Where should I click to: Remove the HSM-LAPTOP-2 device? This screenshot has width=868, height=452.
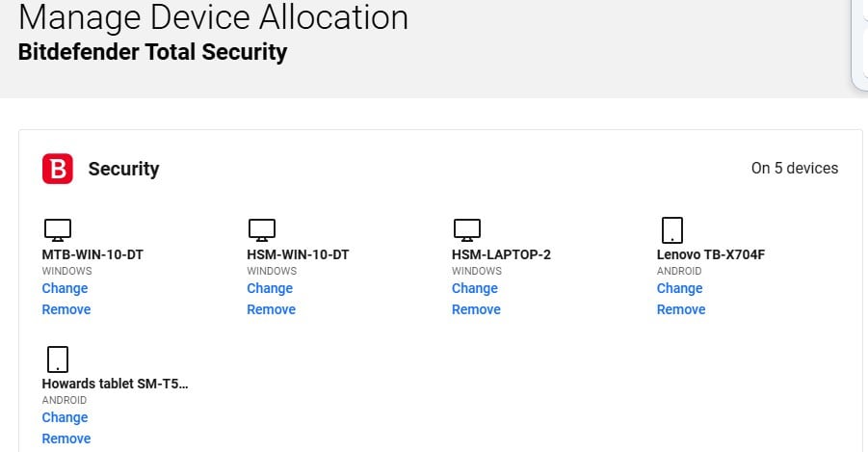tap(477, 309)
